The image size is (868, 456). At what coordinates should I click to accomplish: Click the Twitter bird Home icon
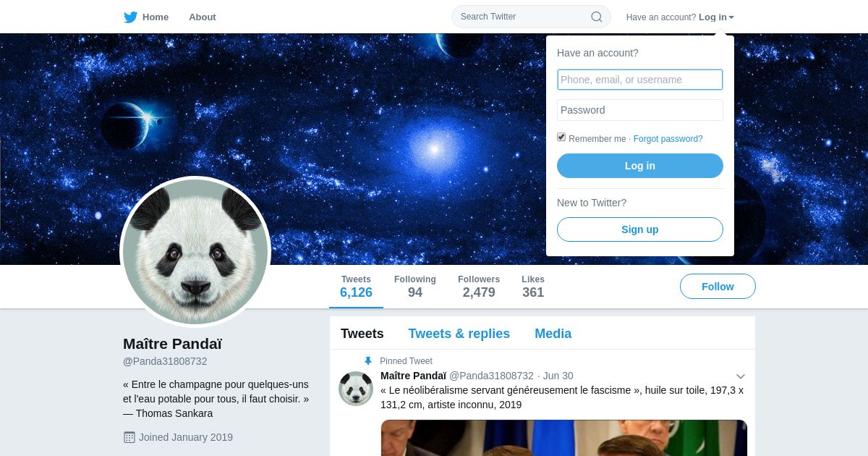tap(130, 17)
